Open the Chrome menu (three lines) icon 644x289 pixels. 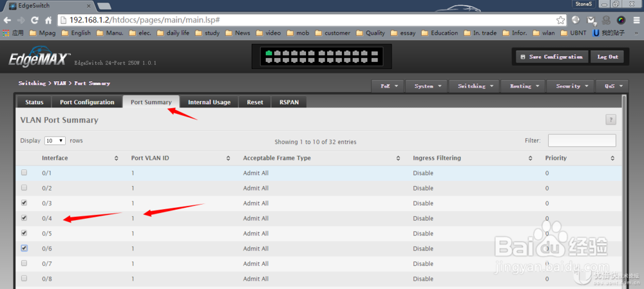[x=636, y=20]
